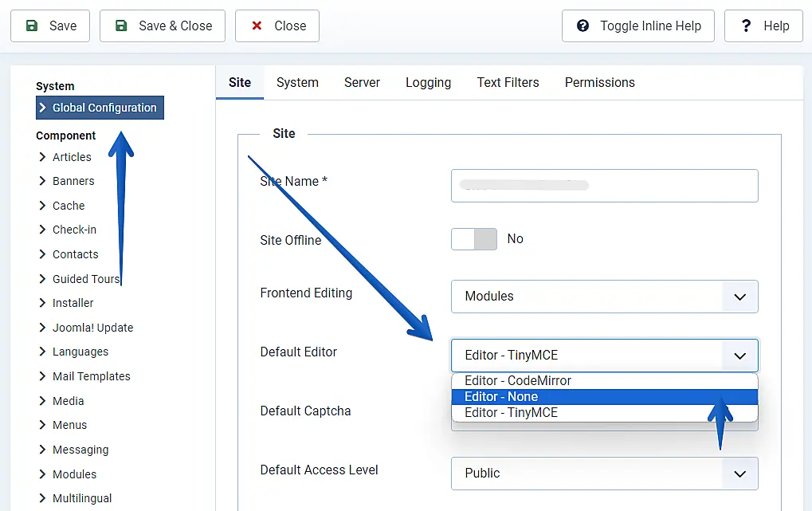Viewport: 812px width, 511px height.
Task: Click the Save floppy disk icon
Action: (32, 26)
